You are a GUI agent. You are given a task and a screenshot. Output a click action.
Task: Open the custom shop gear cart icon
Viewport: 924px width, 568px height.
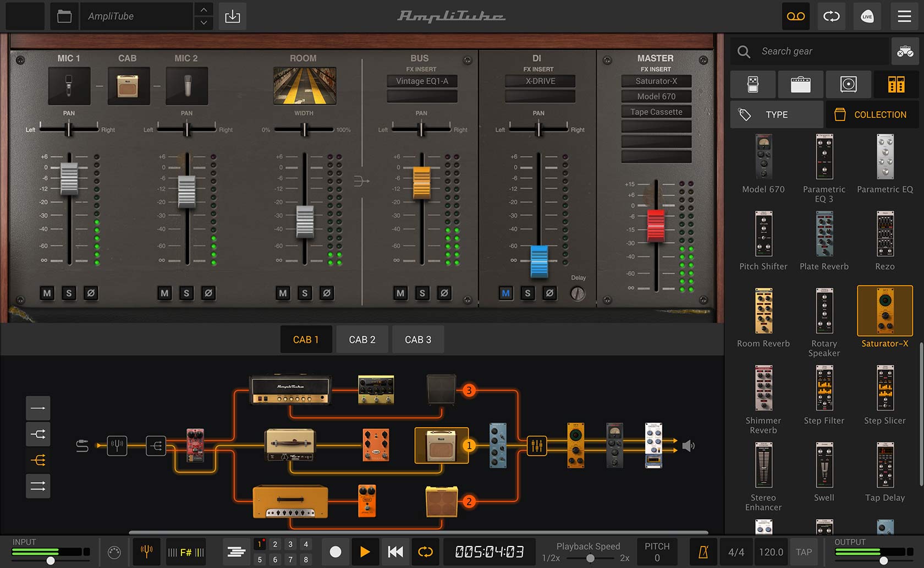[905, 52]
